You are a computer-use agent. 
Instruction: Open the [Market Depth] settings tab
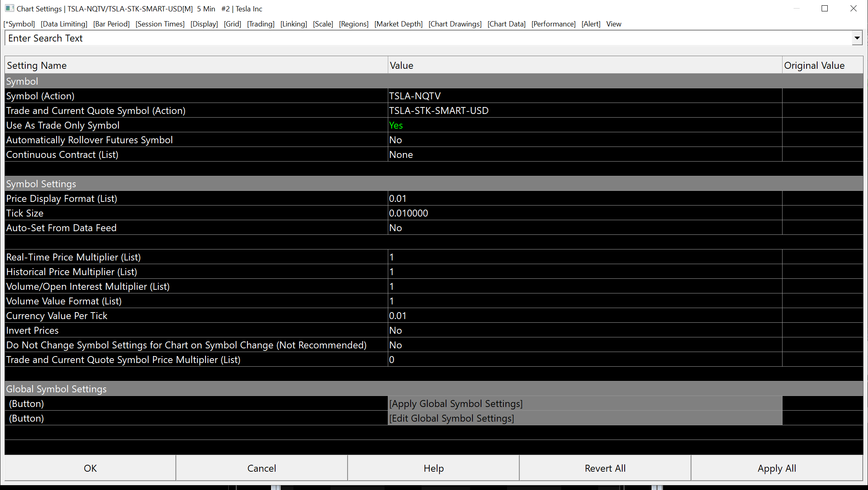click(398, 24)
